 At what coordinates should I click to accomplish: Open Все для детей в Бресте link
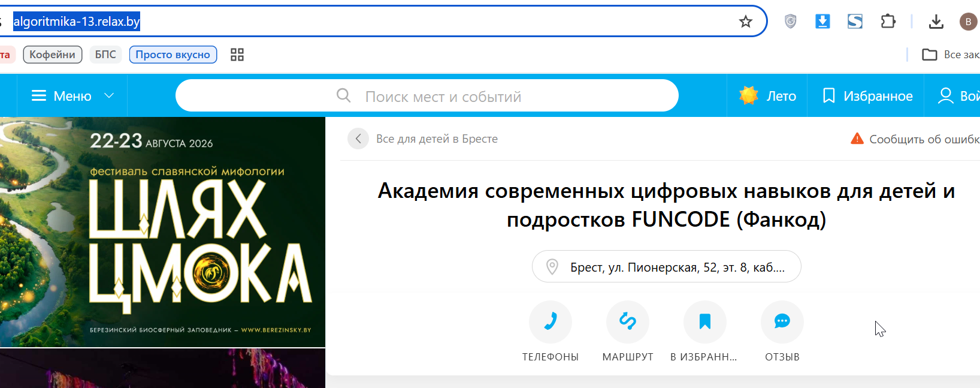437,139
